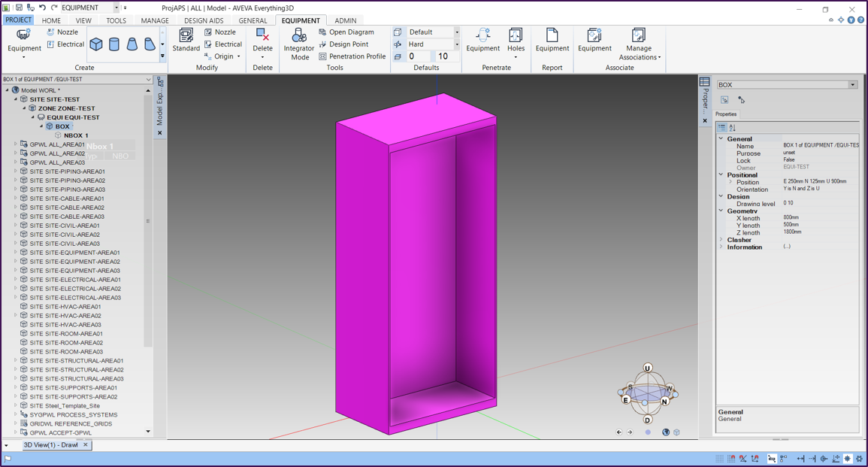The image size is (868, 467).
Task: Toggle alphabetical sort in property grid
Action: (733, 127)
